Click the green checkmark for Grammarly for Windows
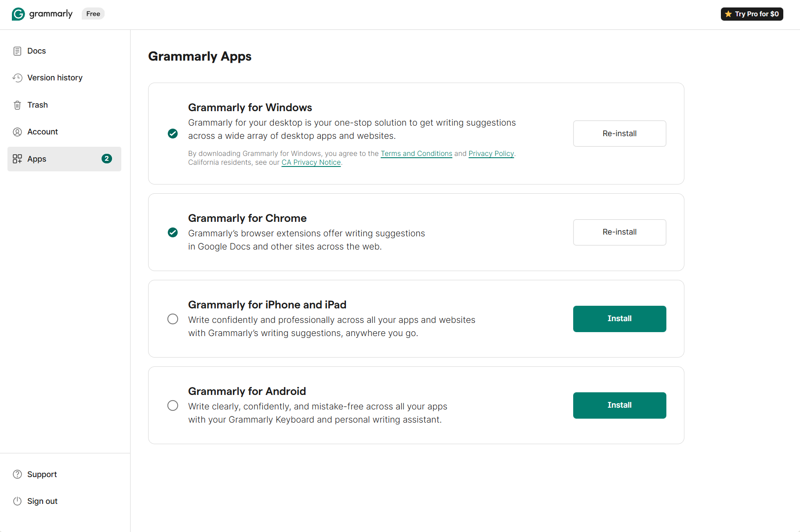800x532 pixels. (173, 134)
